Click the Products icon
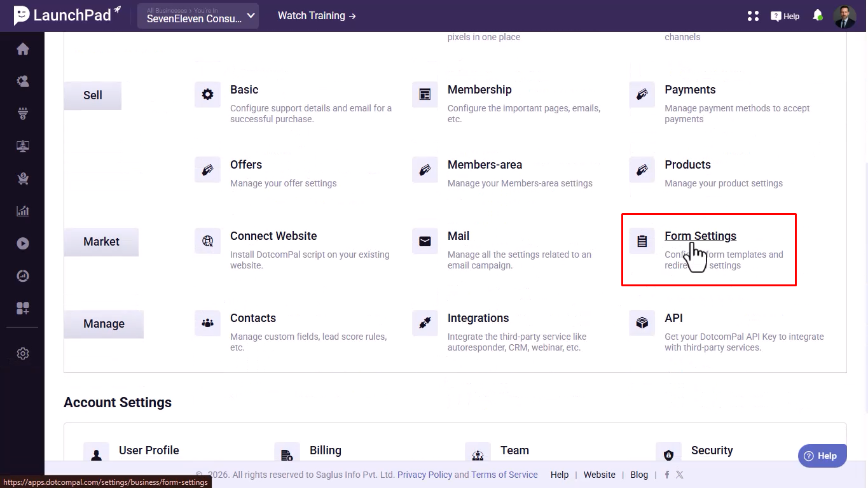Viewport: 868px width, 488px height. click(642, 170)
